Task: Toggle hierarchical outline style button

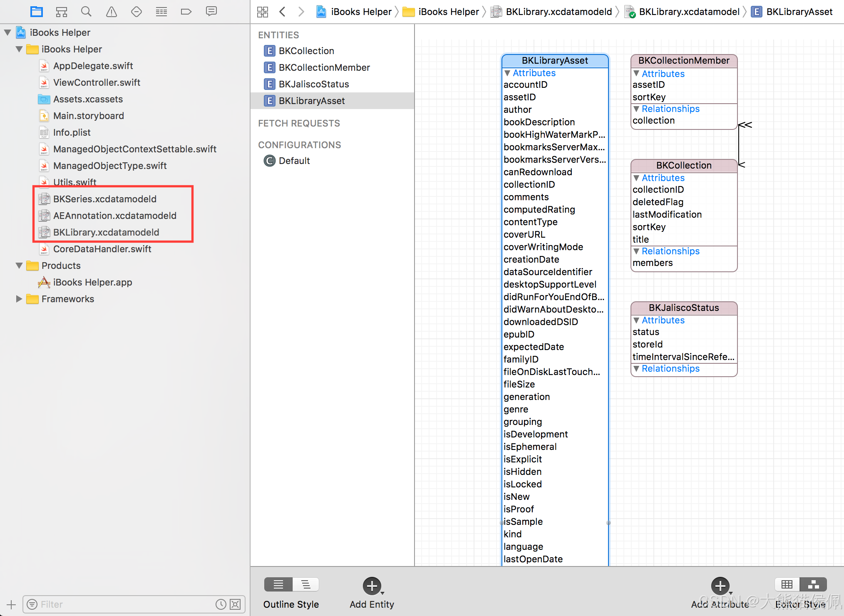Action: (x=306, y=585)
